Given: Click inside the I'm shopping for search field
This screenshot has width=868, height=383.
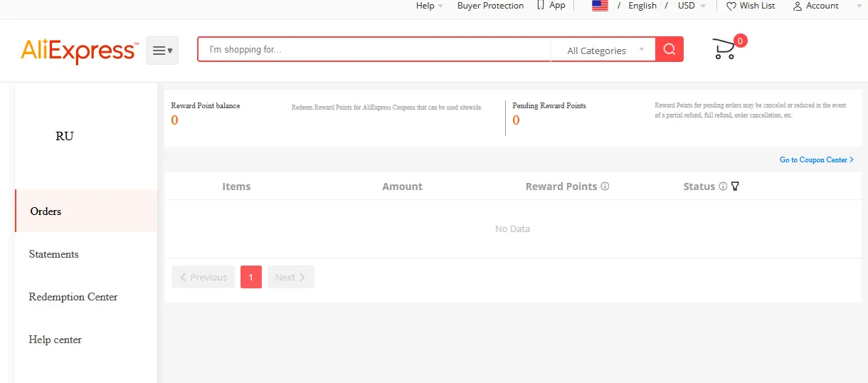Looking at the screenshot, I should [374, 50].
